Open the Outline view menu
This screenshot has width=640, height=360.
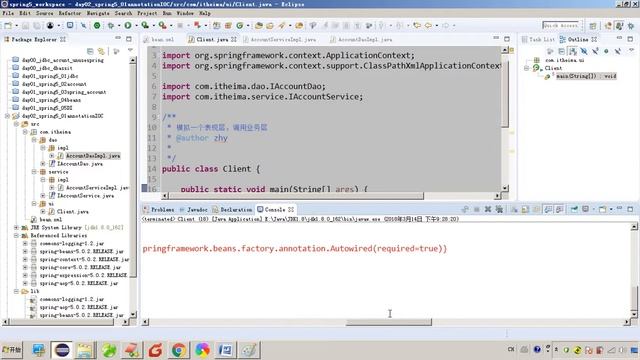631,50
